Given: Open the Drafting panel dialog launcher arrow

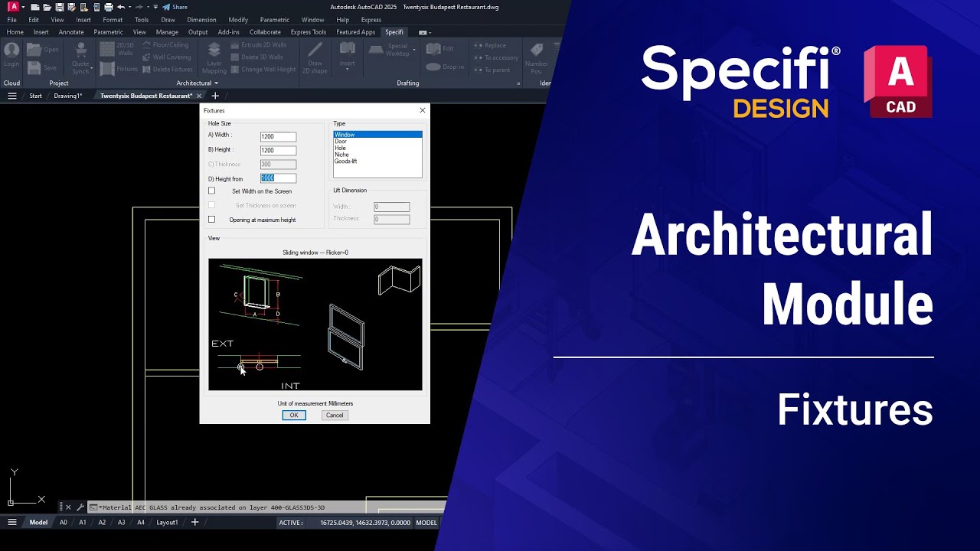Looking at the screenshot, I should [518, 83].
